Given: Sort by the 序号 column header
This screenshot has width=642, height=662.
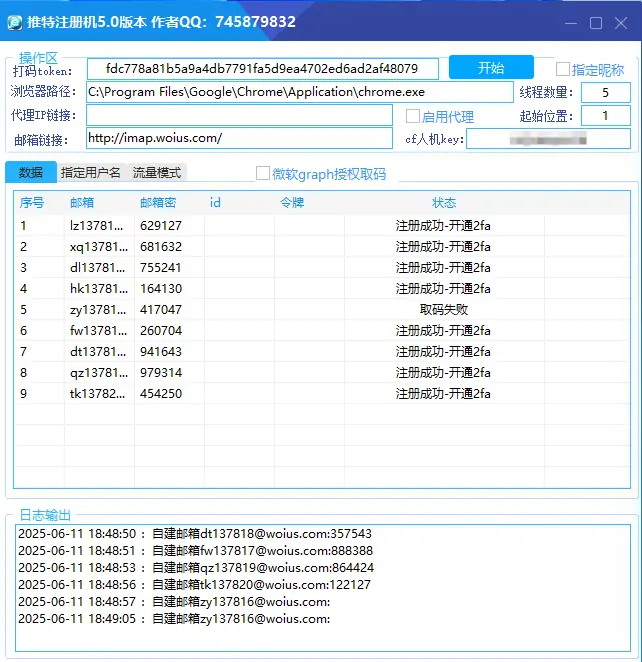Looking at the screenshot, I should [x=32, y=203].
